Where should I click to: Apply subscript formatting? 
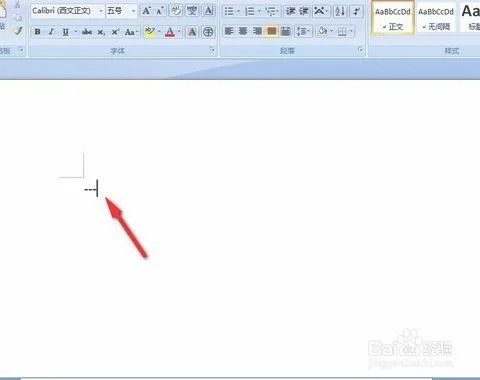tap(101, 32)
